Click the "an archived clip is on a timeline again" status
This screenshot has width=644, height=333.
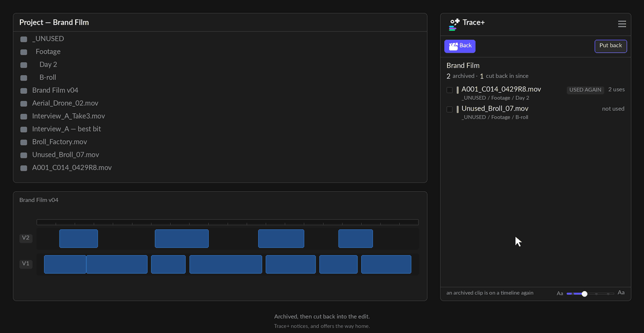point(490,293)
